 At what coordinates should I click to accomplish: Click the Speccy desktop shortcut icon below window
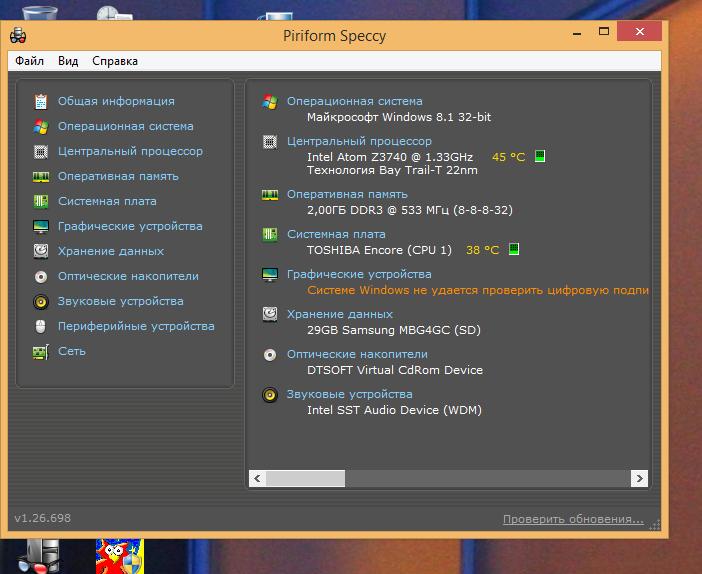pyautogui.click(x=39, y=557)
